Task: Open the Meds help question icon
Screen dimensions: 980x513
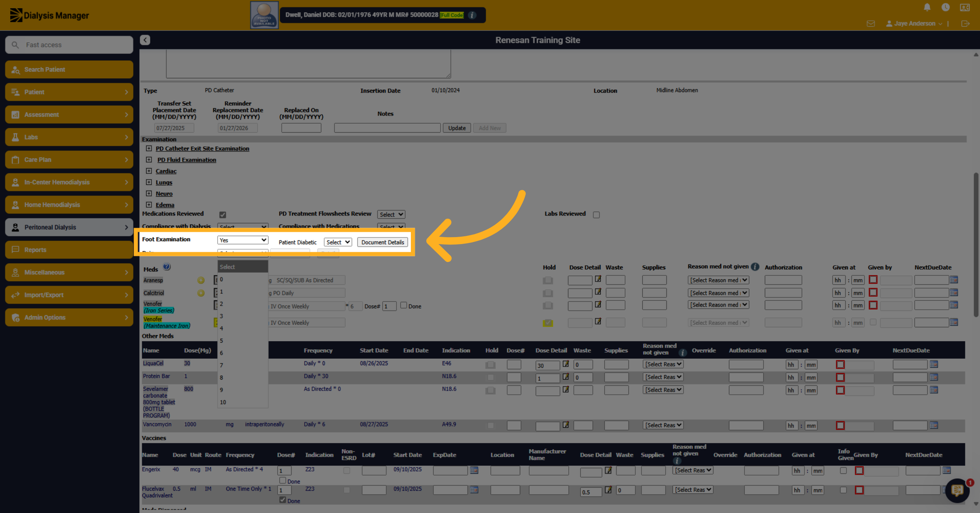Action: (167, 267)
